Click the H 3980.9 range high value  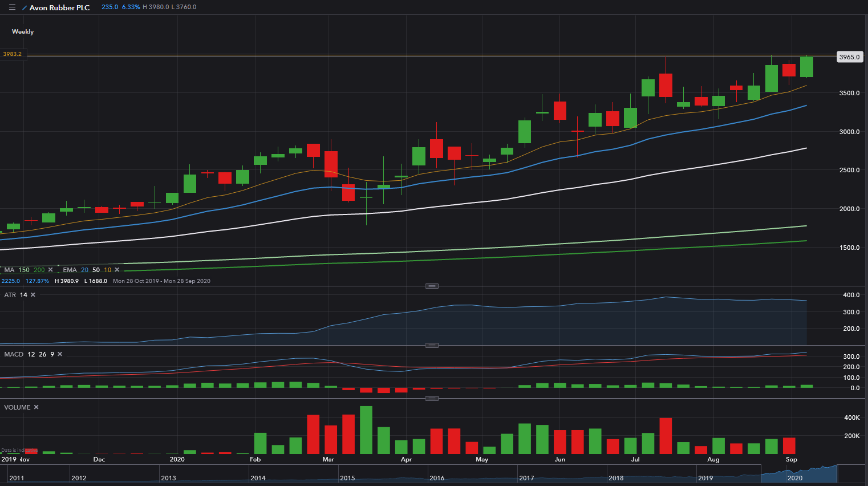[x=67, y=281]
